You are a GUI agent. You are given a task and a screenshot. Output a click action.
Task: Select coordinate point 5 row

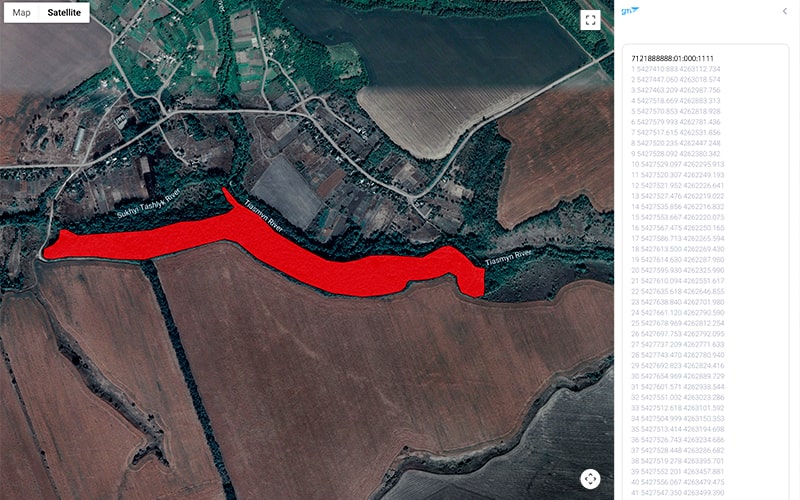point(676,111)
